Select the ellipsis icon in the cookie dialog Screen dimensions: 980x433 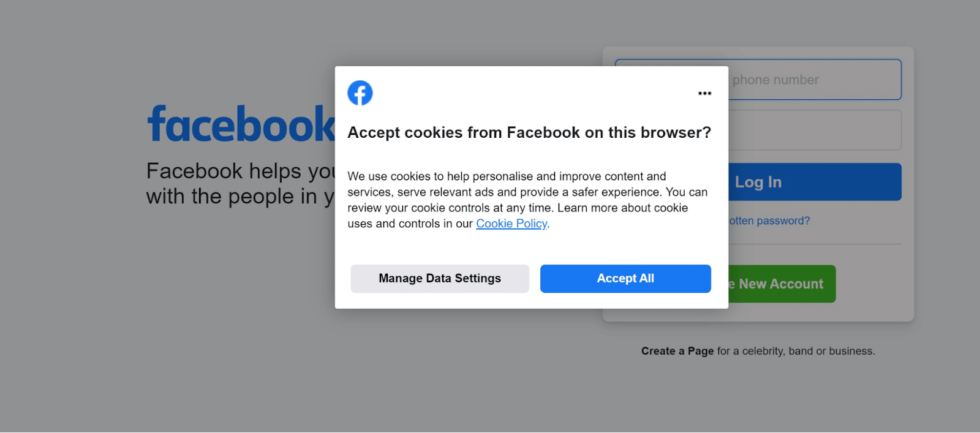pyautogui.click(x=704, y=92)
